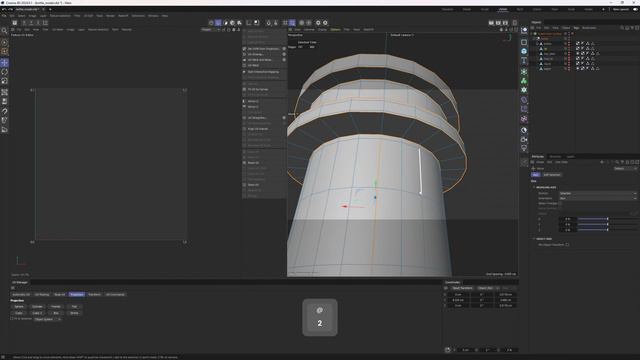640x360 pixels.
Task: Apply Cylinder projection
Action: (x=37, y=307)
